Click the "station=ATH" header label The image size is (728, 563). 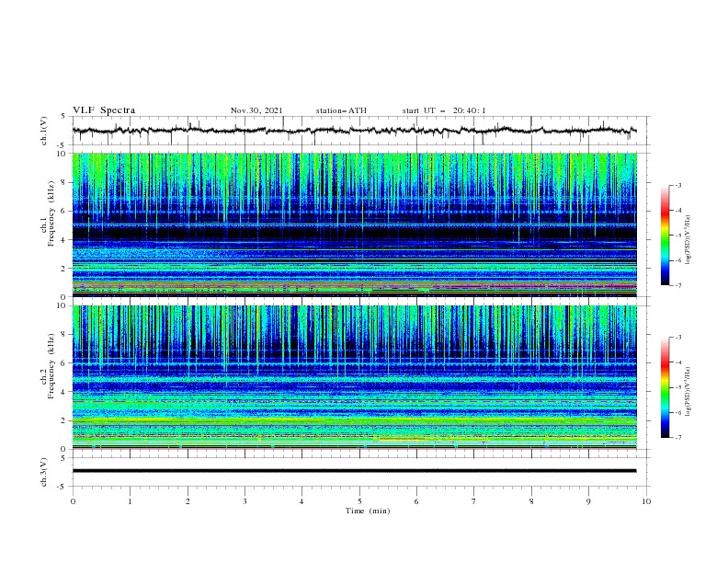[341, 110]
